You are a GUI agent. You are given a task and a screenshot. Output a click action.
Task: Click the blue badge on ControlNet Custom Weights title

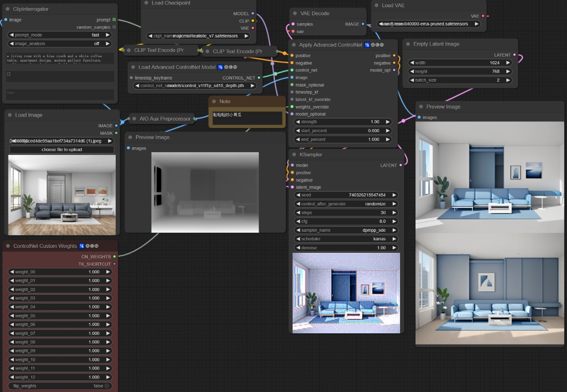[x=82, y=246]
